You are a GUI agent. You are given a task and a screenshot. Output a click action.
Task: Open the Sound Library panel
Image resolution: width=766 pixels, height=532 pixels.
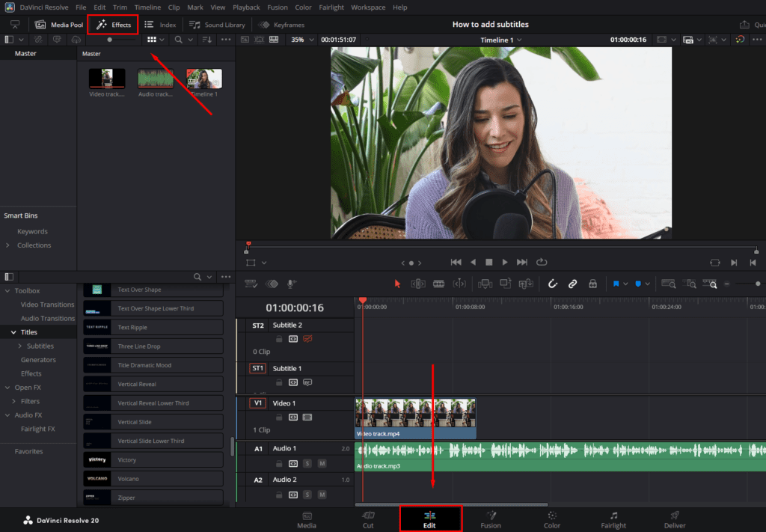pyautogui.click(x=216, y=24)
